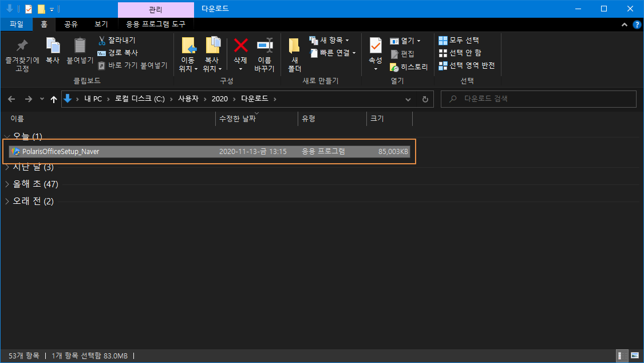The width and height of the screenshot is (644, 363).
Task: Expand the 지난 달 (3) group
Action: tap(7, 167)
